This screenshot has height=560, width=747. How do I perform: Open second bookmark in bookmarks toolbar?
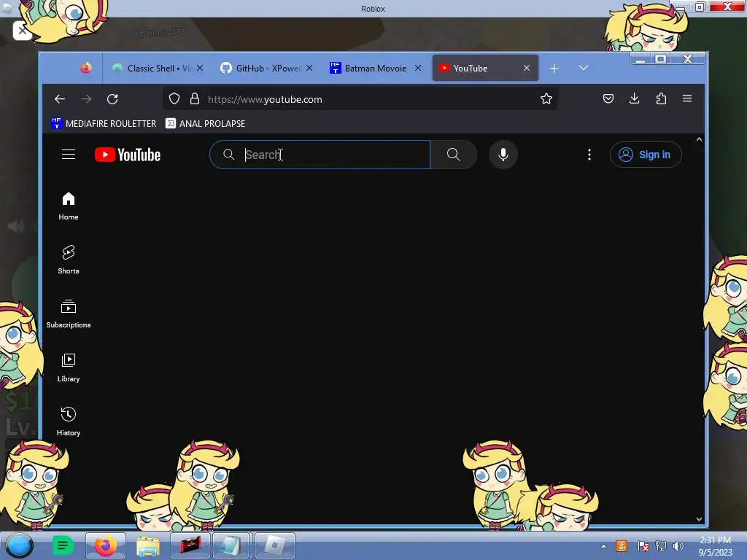coord(205,123)
